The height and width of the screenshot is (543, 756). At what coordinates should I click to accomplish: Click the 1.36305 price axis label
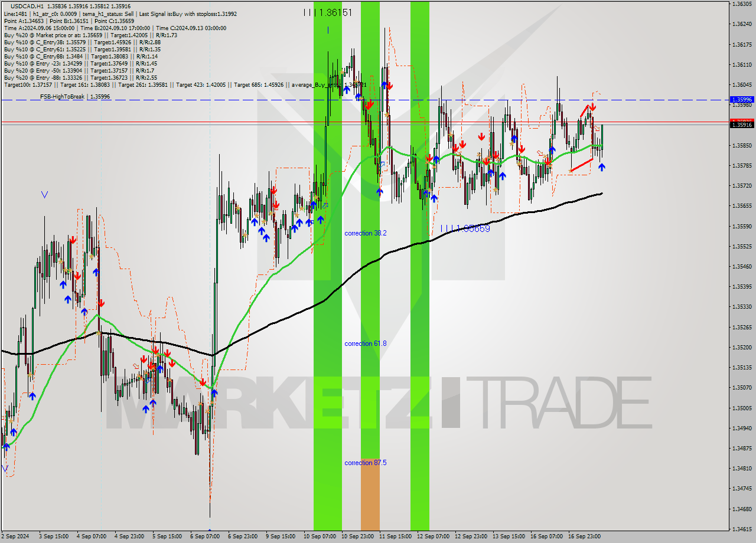742,4
